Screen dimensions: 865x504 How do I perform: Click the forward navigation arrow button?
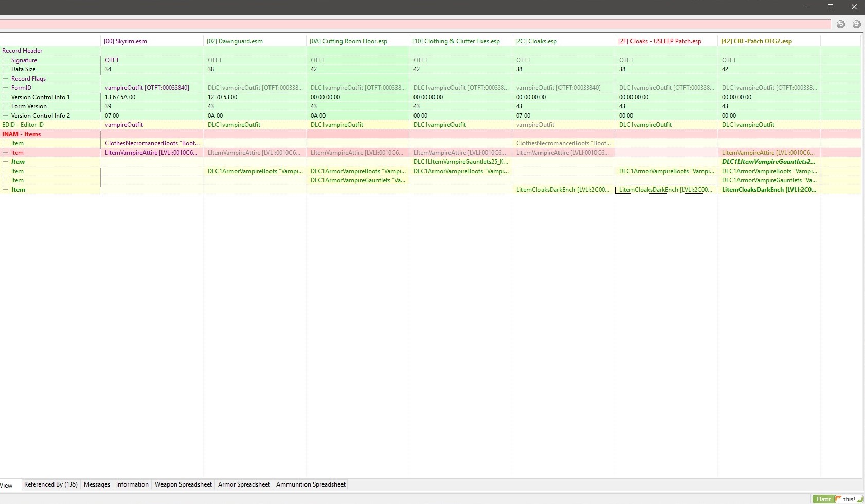pyautogui.click(x=857, y=24)
